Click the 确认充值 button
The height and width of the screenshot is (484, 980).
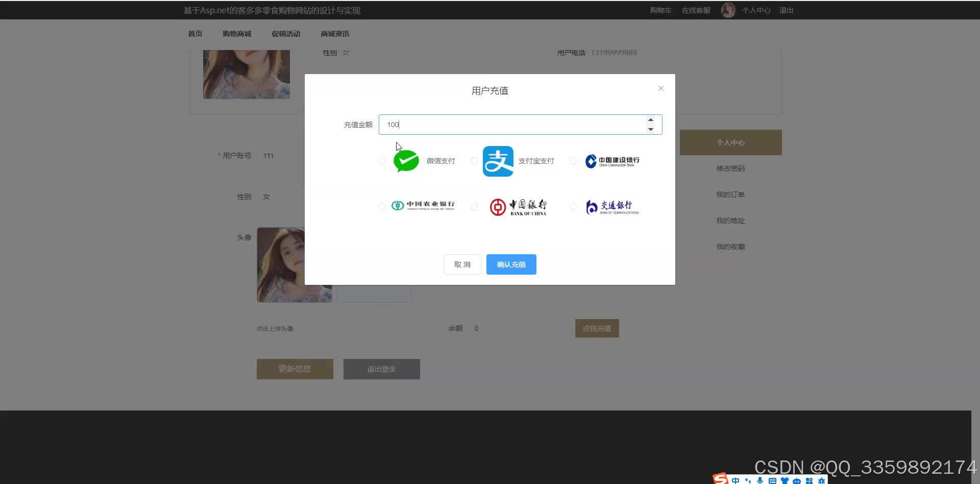point(511,264)
